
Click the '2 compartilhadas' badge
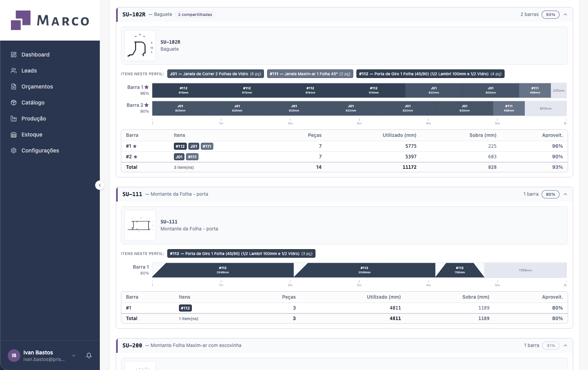click(x=195, y=15)
